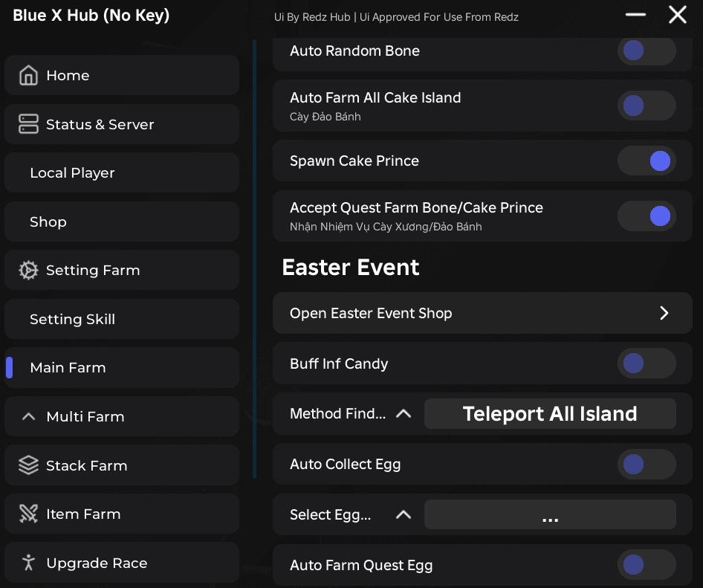Click the Multi Farm caret icon
This screenshot has height=588, width=703.
28,417
